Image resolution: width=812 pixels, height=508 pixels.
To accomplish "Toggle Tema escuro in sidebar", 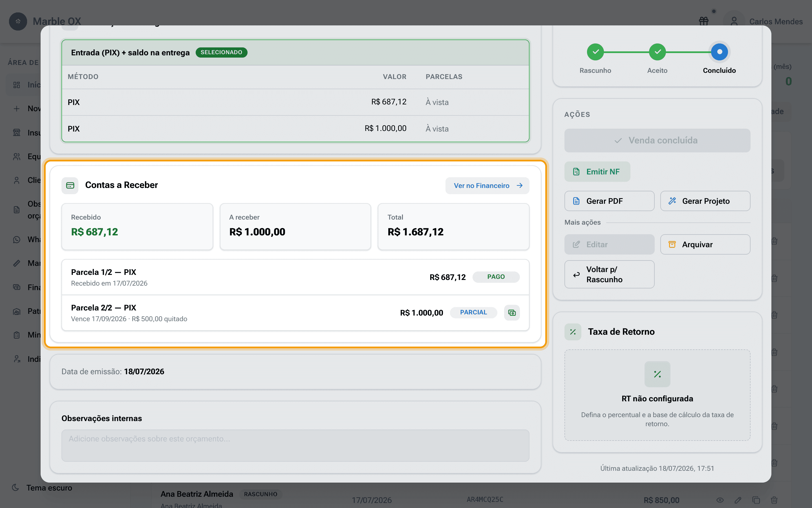I will [x=42, y=487].
